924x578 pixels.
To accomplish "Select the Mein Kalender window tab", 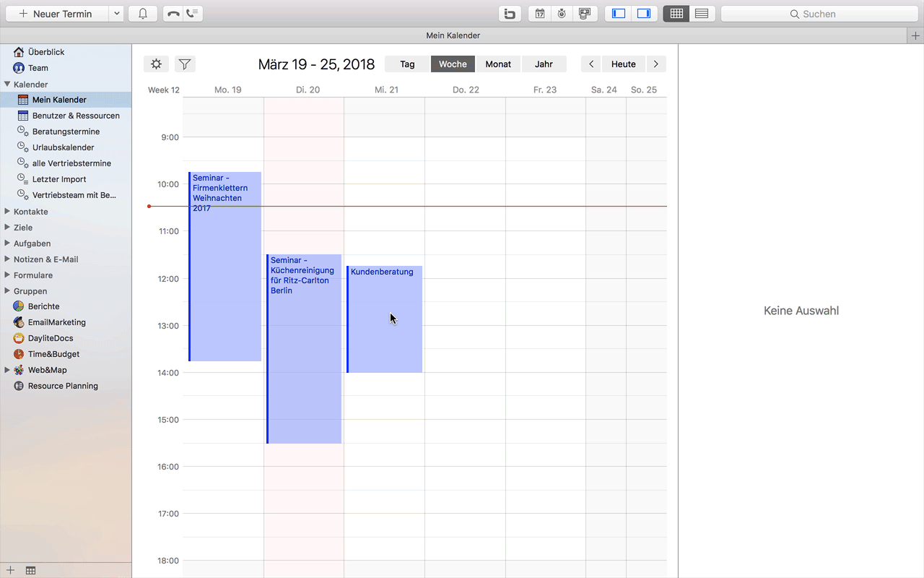I will [x=453, y=35].
